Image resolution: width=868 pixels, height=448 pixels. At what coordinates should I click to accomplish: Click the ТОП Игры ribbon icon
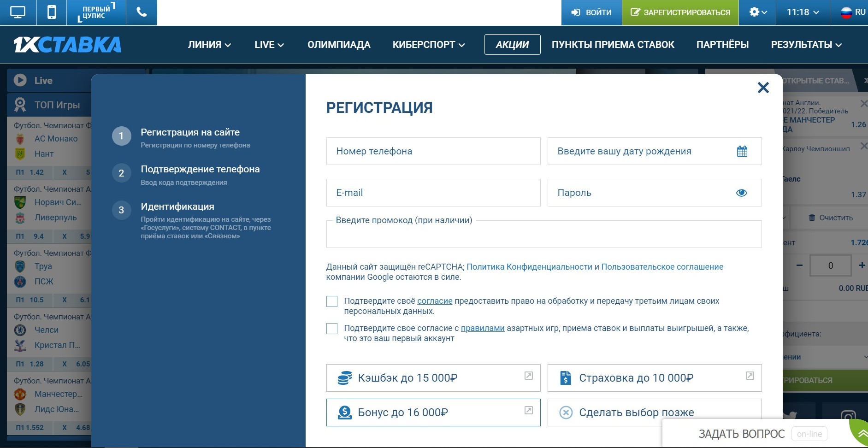point(20,105)
